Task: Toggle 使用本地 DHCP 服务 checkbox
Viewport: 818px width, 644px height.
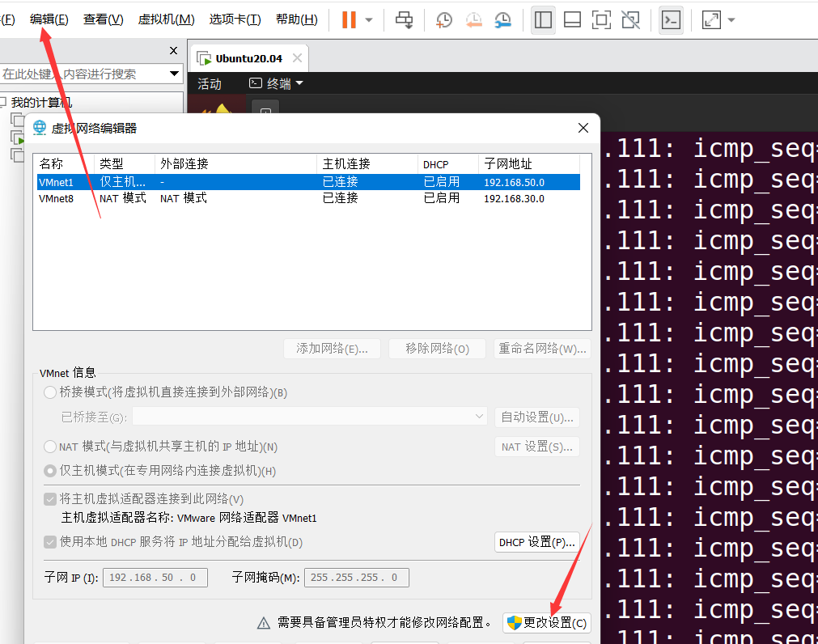Action: pyautogui.click(x=50, y=542)
